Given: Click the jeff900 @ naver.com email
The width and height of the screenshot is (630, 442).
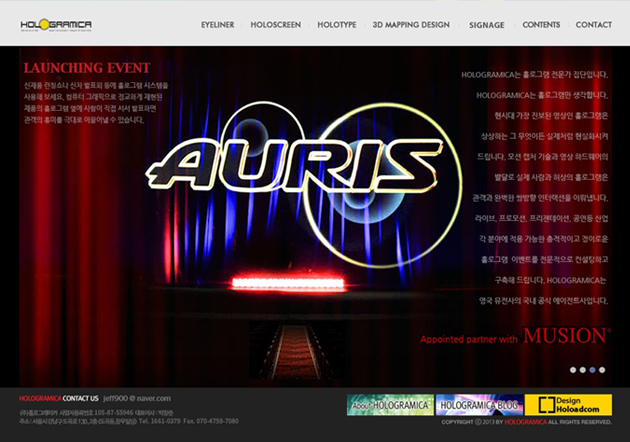Looking at the screenshot, I should coord(137,398).
